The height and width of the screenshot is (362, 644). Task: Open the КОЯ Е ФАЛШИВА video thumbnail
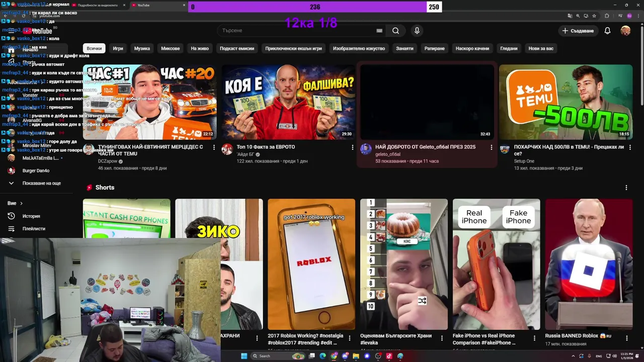coord(288,102)
